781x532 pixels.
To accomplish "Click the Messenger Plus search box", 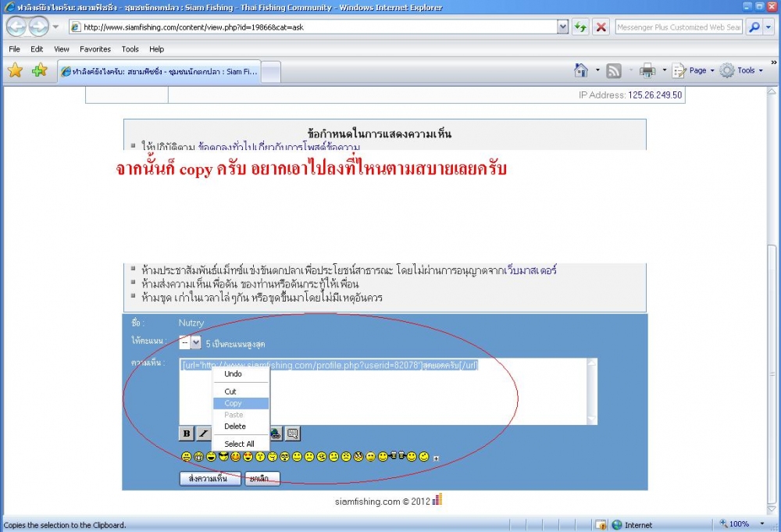I will click(x=679, y=27).
